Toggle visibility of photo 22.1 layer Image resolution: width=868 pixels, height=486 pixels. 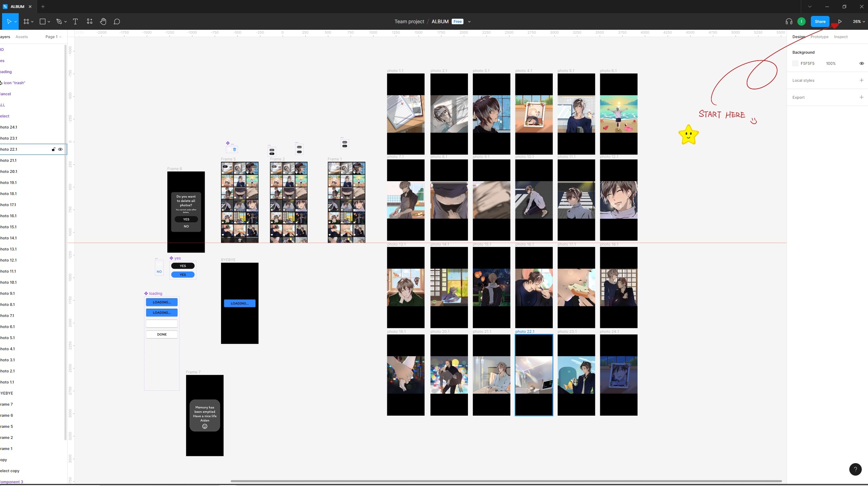pyautogui.click(x=60, y=149)
